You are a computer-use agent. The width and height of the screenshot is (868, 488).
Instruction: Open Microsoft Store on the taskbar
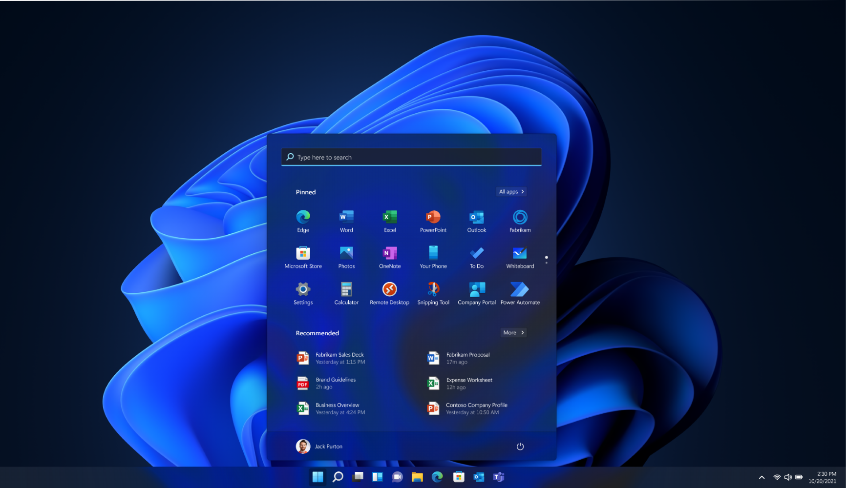coord(459,477)
